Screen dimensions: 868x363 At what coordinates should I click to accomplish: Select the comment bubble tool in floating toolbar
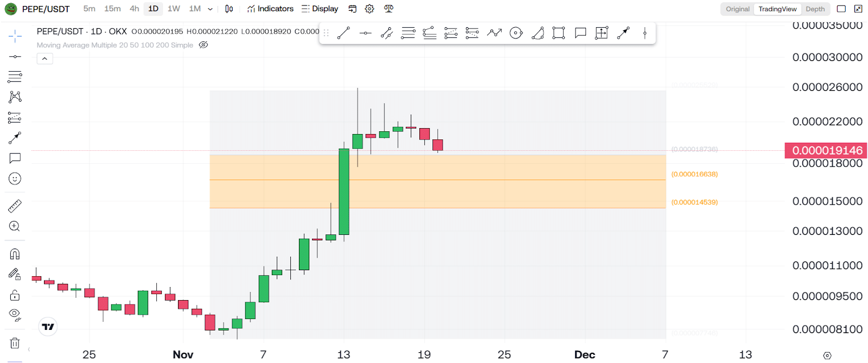[580, 33]
